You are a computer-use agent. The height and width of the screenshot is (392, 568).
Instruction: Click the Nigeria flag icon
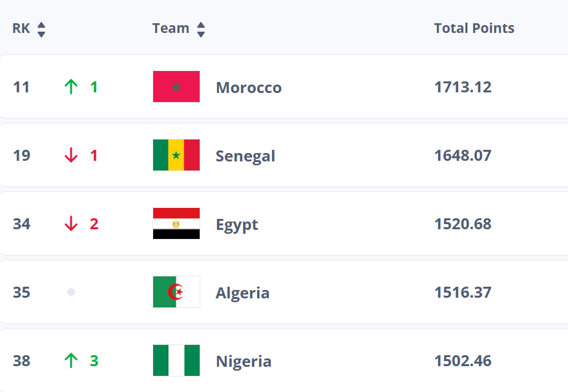pyautogui.click(x=176, y=361)
